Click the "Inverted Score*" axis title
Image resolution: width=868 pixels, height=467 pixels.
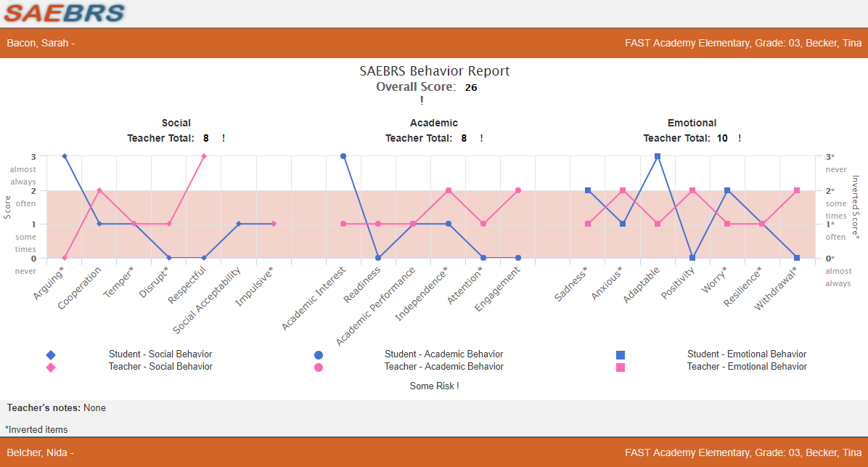coord(856,207)
